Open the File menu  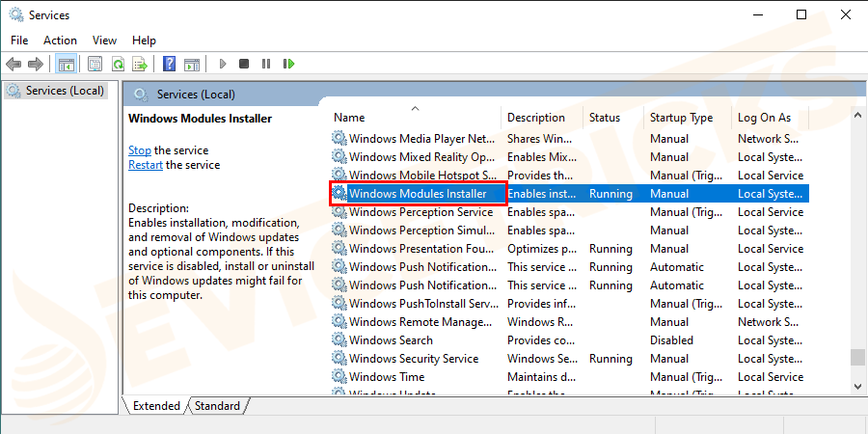[19, 41]
